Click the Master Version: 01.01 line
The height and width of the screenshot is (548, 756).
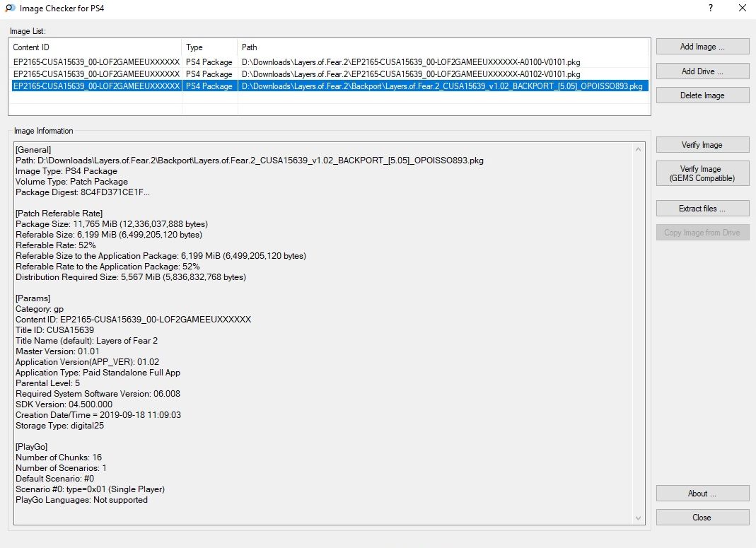click(x=57, y=351)
